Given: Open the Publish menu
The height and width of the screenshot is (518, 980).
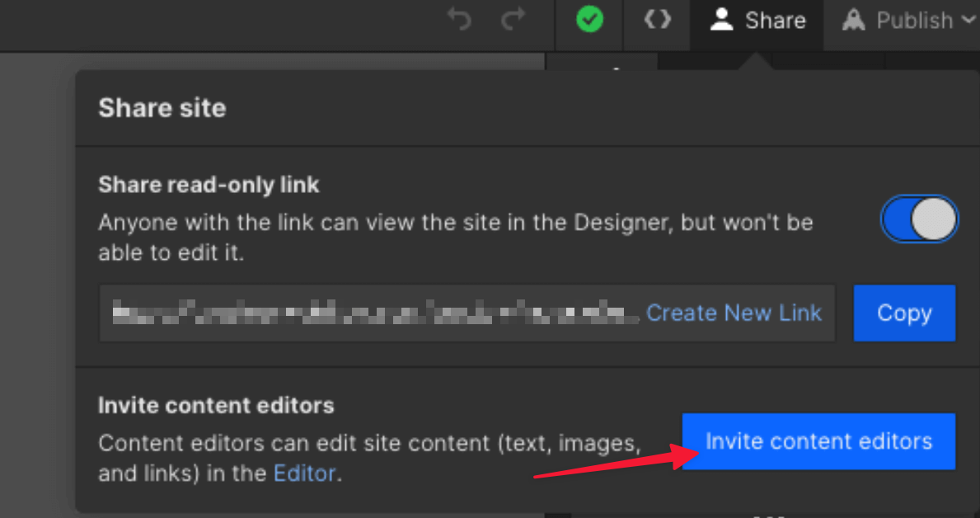Looking at the screenshot, I should point(917,20).
